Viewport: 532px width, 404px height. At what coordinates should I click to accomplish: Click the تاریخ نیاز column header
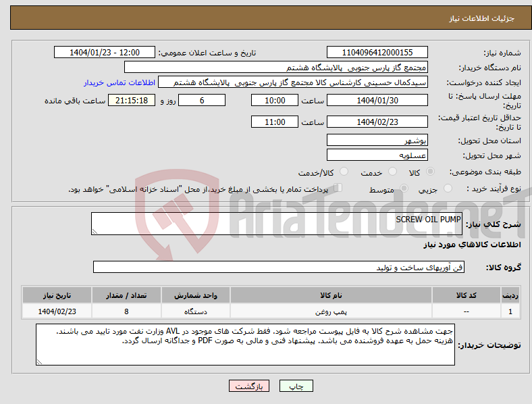[x=57, y=295]
